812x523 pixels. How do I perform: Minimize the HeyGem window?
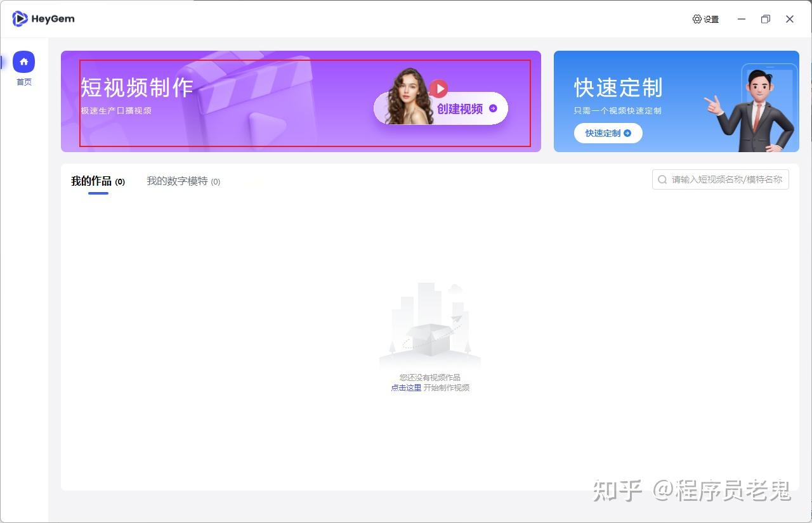[742, 19]
